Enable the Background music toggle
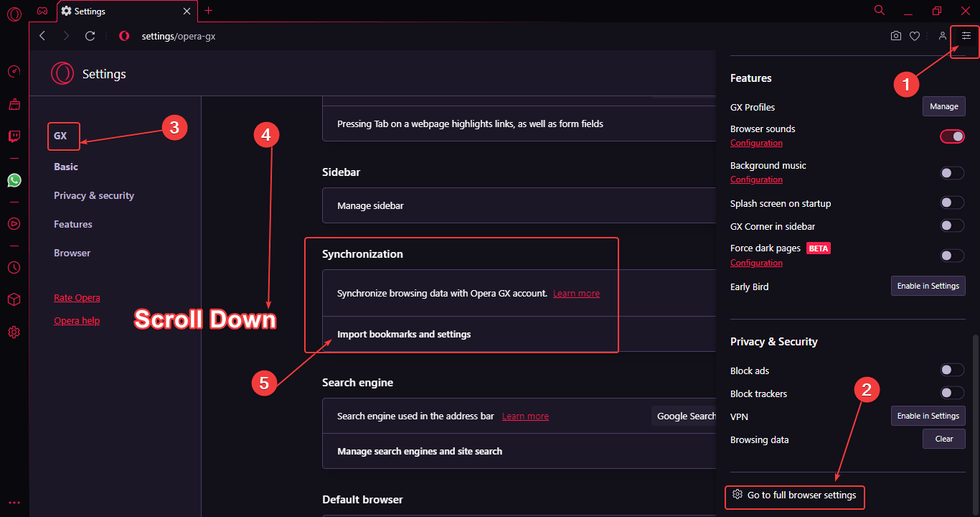This screenshot has height=517, width=980. pyautogui.click(x=952, y=172)
